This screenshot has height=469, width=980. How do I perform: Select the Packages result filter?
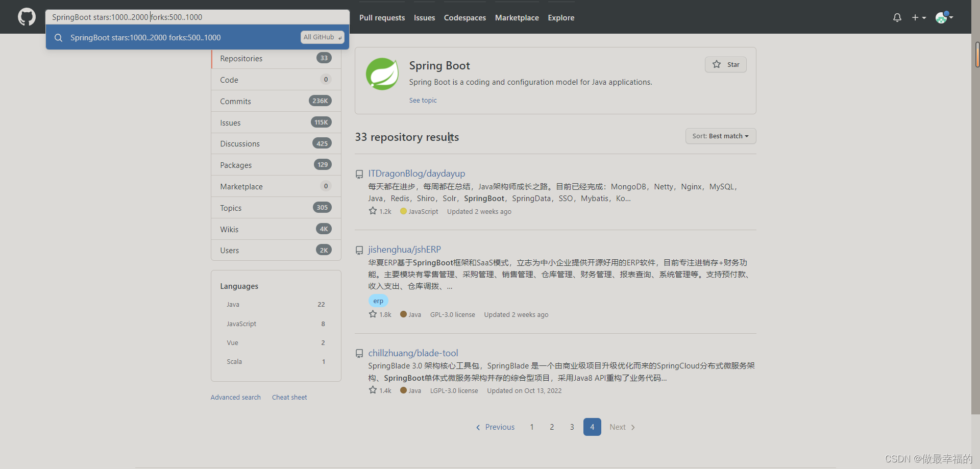click(276, 165)
